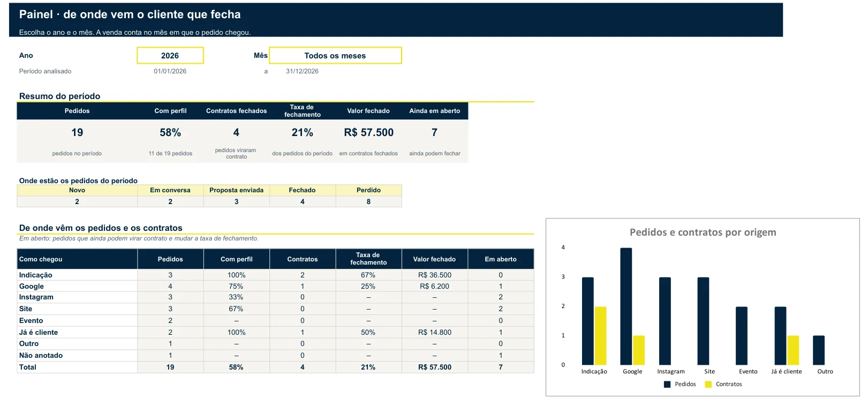Click the Evento axis label in chart
This screenshot has height=406, width=868.
(x=748, y=372)
